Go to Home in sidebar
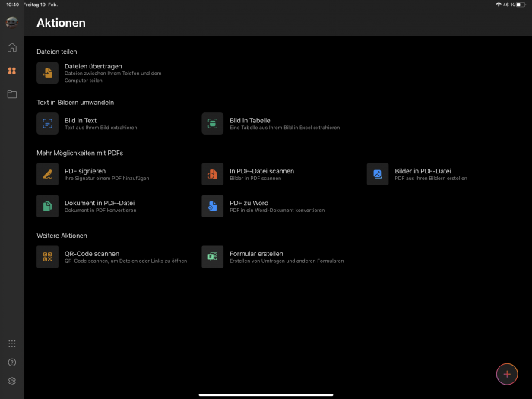532x399 pixels. point(12,48)
